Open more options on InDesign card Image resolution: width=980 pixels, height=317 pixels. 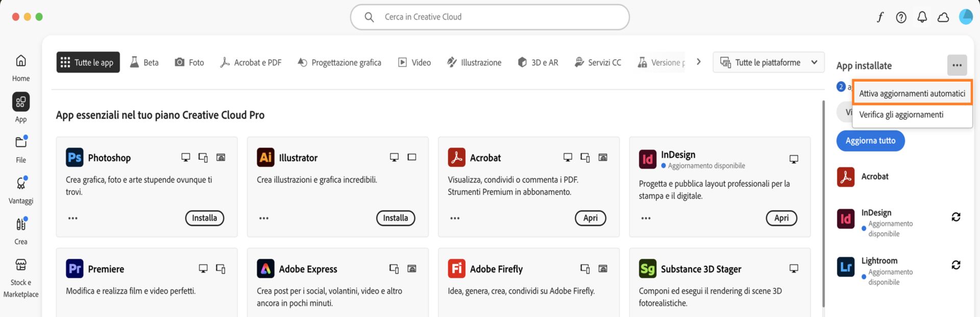pos(646,218)
